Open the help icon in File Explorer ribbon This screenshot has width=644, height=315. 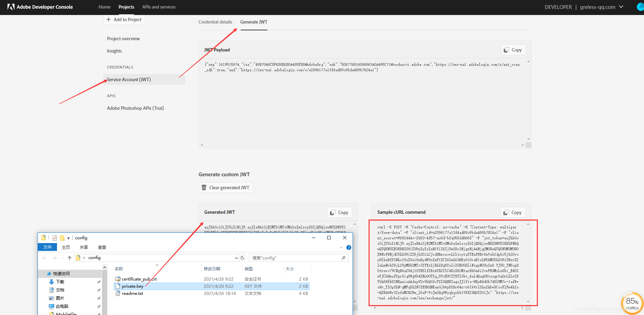(x=348, y=247)
